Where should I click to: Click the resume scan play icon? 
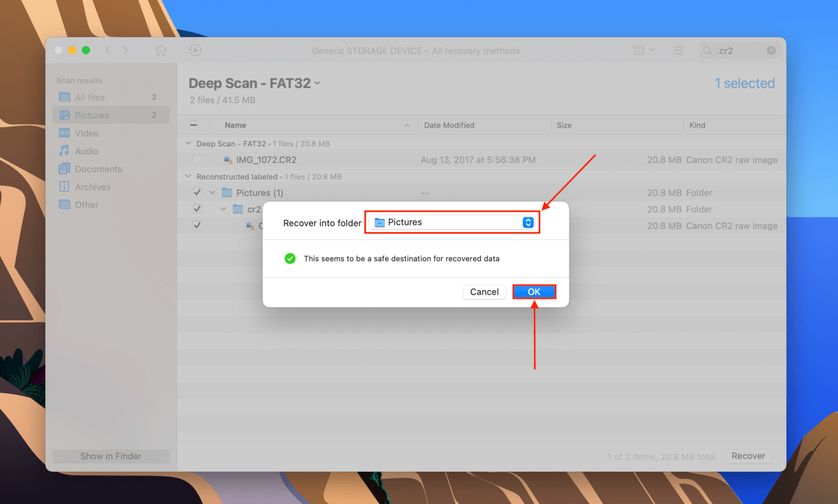click(x=195, y=51)
